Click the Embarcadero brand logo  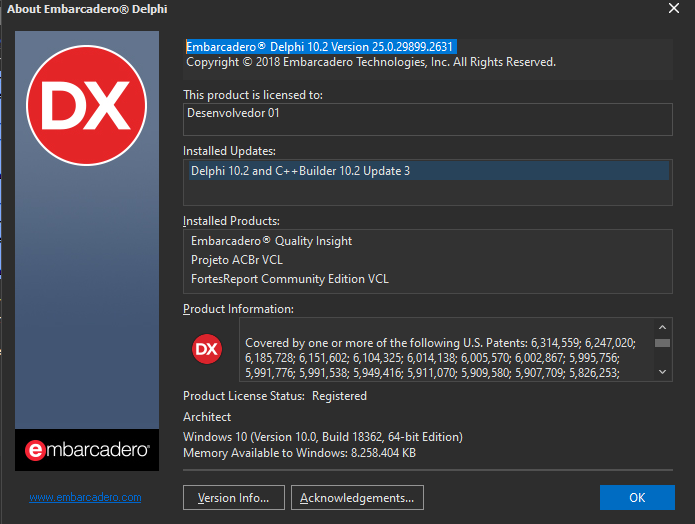(87, 450)
